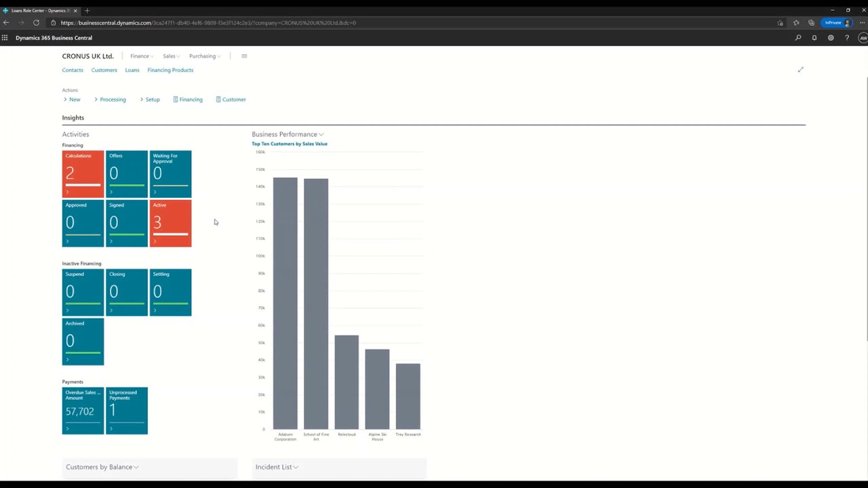
Task: Open the Business Performance dropdown
Action: click(x=288, y=134)
